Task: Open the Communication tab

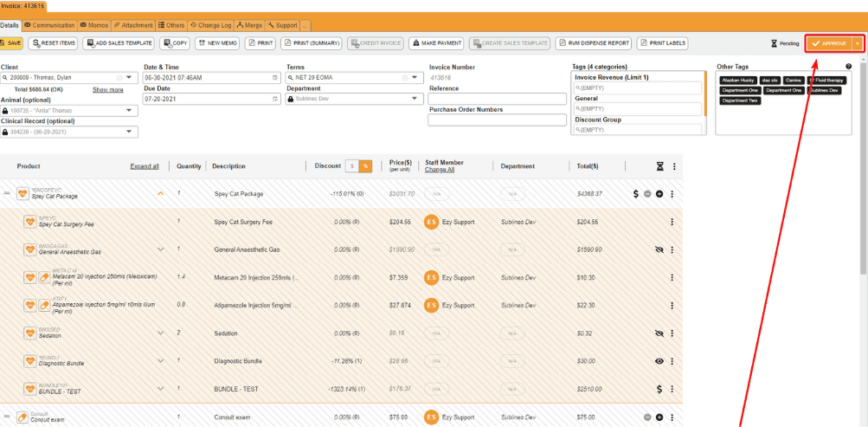Action: click(x=49, y=25)
